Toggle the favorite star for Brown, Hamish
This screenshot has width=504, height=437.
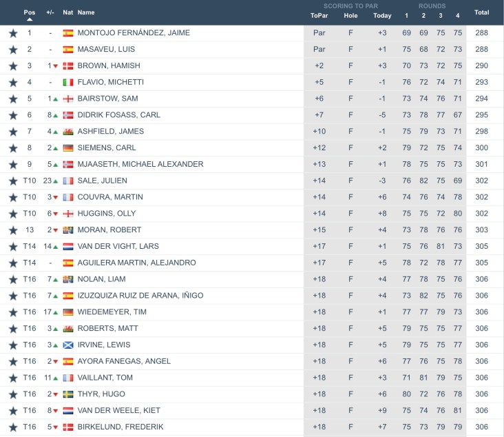[x=12, y=66]
